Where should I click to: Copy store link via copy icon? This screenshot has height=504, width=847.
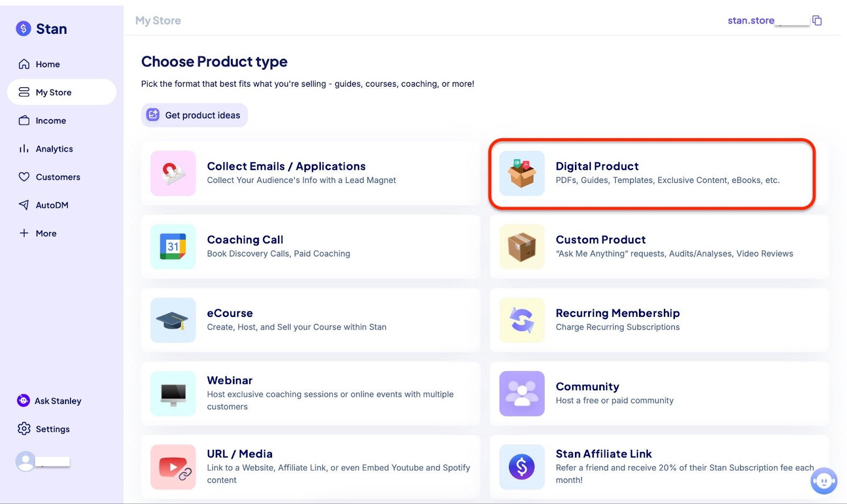pyautogui.click(x=817, y=21)
